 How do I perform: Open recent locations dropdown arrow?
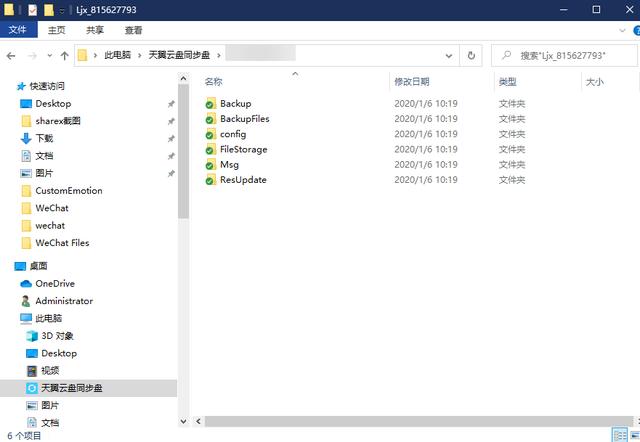[x=49, y=56]
